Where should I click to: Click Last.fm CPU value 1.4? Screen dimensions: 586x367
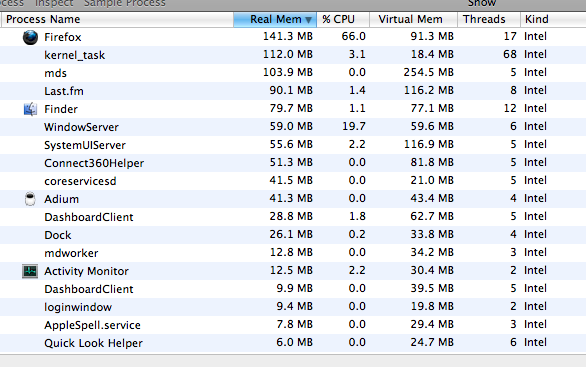coord(357,90)
